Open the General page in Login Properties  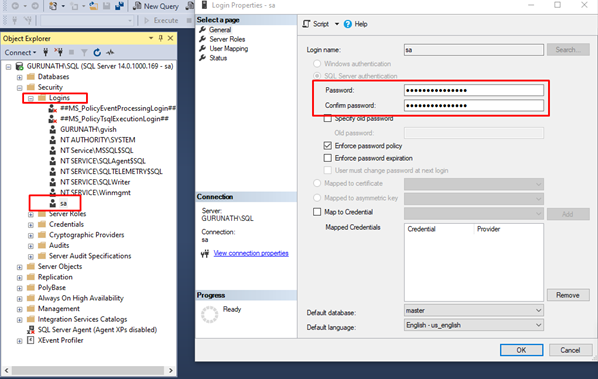click(x=220, y=30)
